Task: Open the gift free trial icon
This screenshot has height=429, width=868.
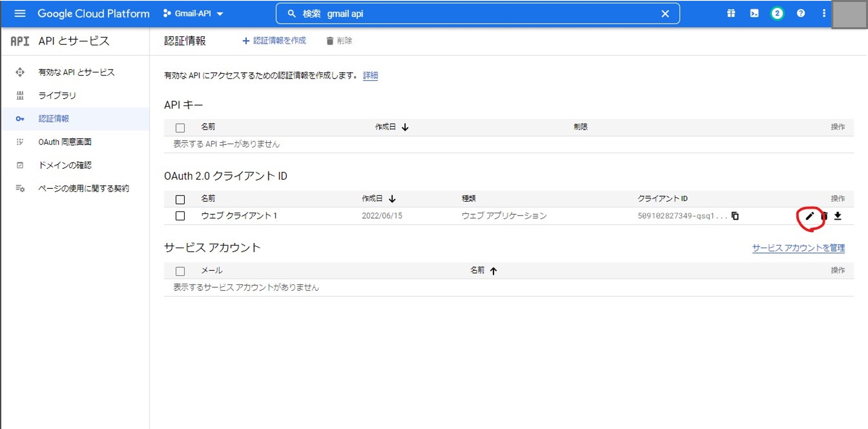Action: (731, 13)
